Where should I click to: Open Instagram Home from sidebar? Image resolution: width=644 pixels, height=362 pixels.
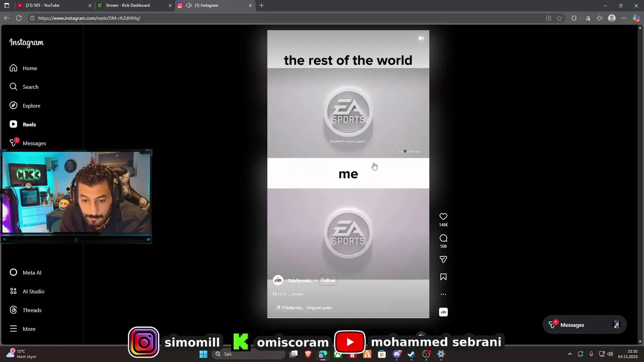[23, 68]
